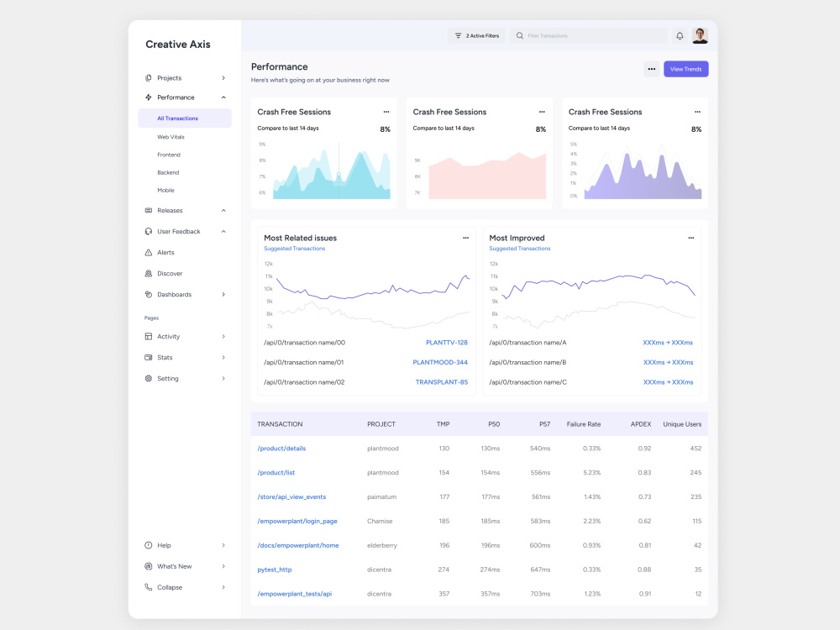The width and height of the screenshot is (840, 630).
Task: Expand the Stats chevron
Action: tap(223, 357)
